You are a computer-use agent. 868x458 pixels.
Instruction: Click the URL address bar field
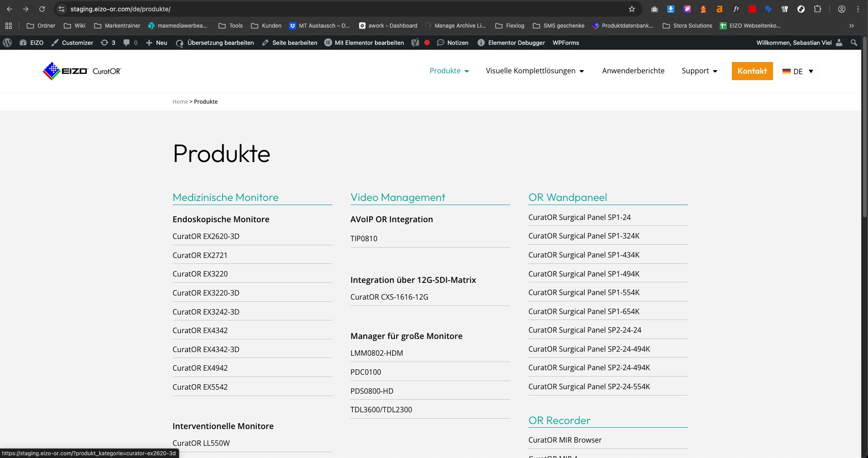pyautogui.click(x=344, y=9)
